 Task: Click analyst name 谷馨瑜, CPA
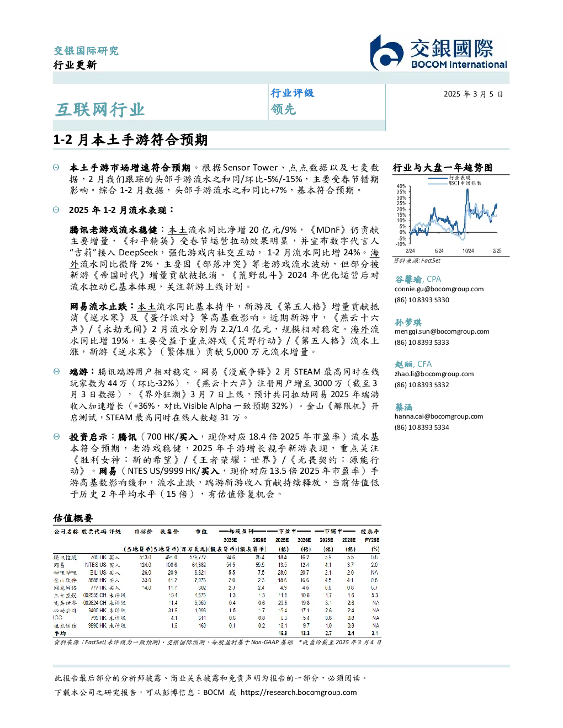[x=418, y=279]
